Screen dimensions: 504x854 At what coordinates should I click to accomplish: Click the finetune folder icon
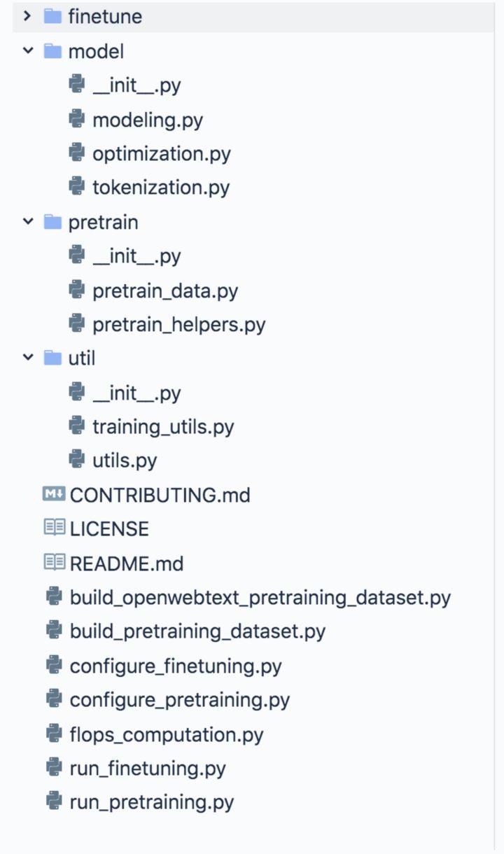click(52, 15)
